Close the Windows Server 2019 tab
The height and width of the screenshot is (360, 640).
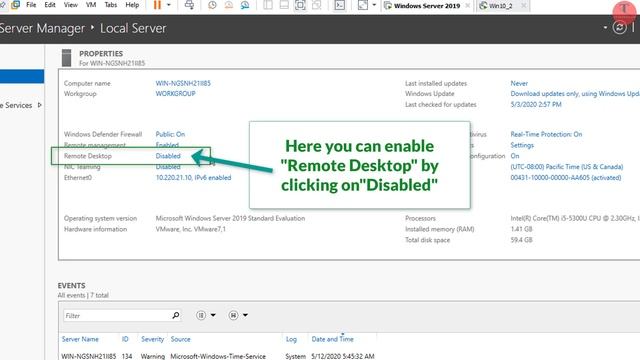(468, 6)
